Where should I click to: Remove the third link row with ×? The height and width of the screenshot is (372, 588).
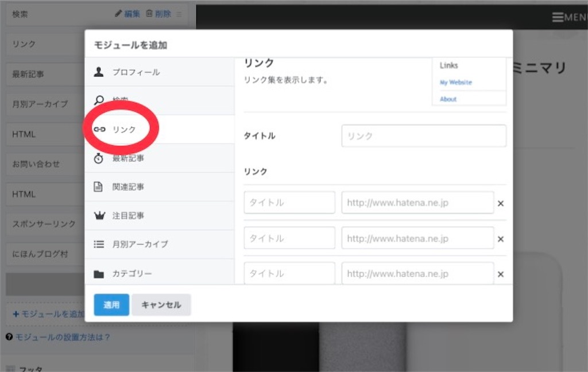coord(501,274)
